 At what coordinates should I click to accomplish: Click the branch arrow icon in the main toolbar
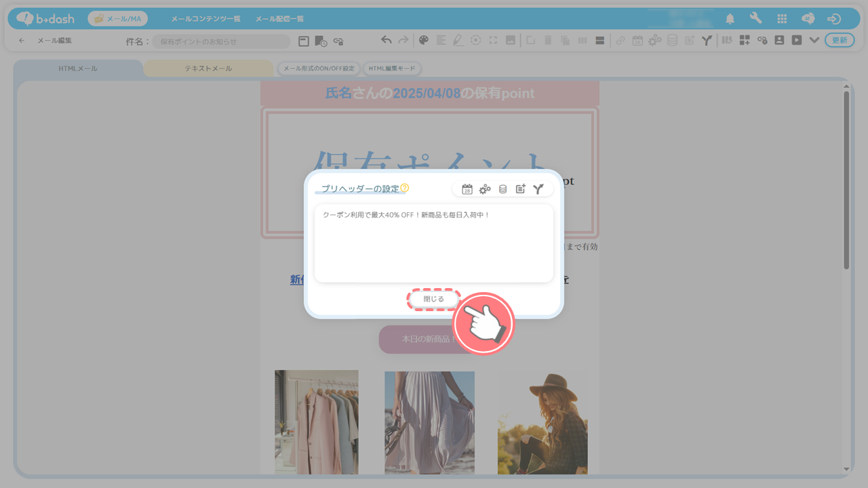coord(707,41)
